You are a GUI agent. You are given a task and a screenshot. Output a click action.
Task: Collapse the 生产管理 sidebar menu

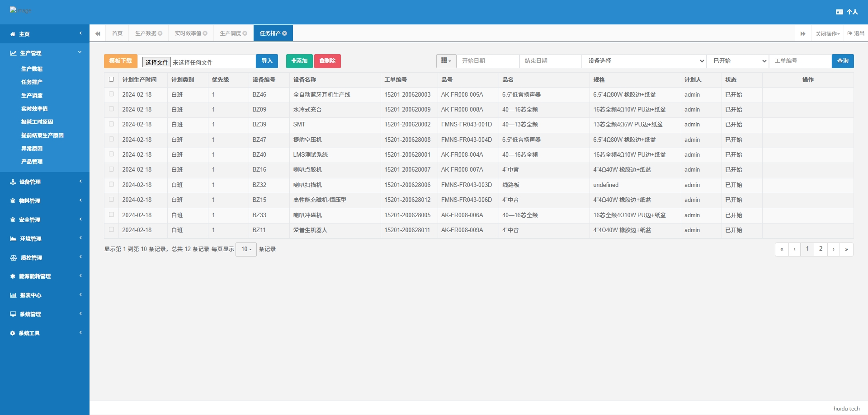click(x=45, y=53)
